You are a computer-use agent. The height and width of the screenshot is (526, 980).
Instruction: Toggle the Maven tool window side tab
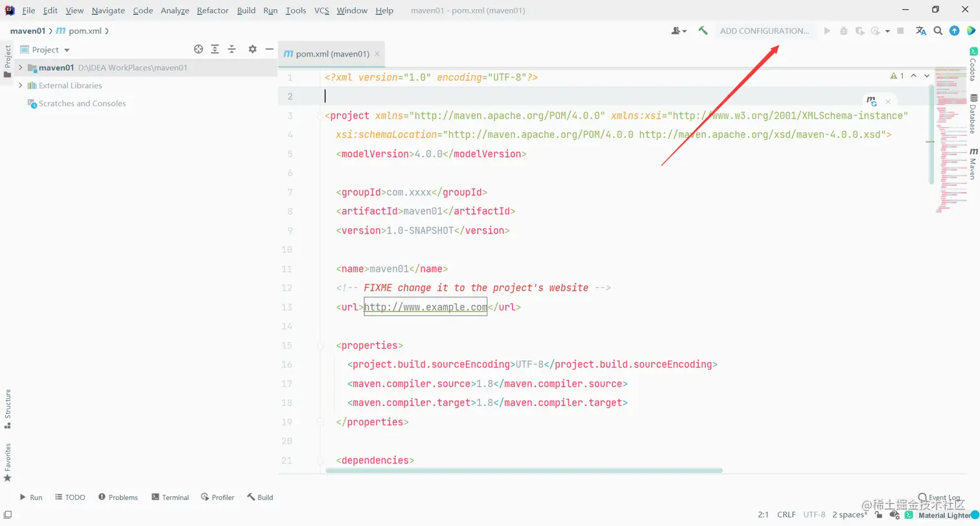pyautogui.click(x=972, y=163)
